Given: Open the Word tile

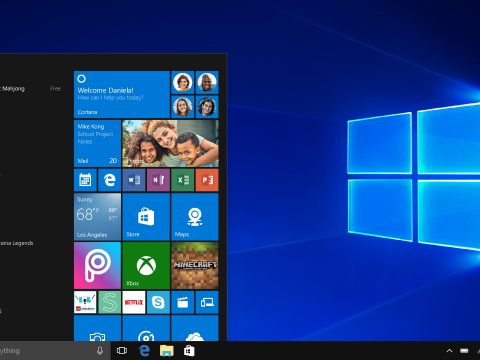Looking at the screenshot, I should point(134,180).
